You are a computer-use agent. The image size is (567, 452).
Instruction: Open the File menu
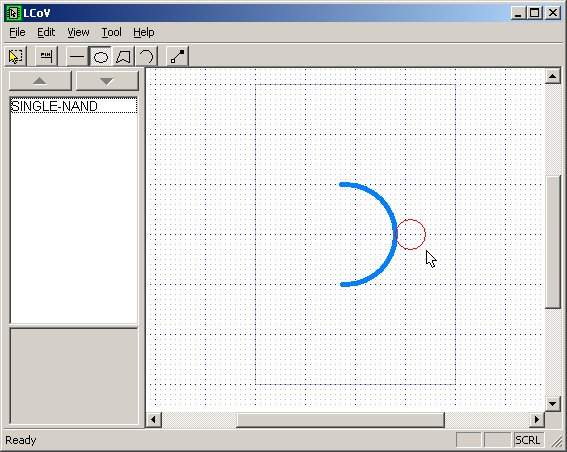point(17,33)
